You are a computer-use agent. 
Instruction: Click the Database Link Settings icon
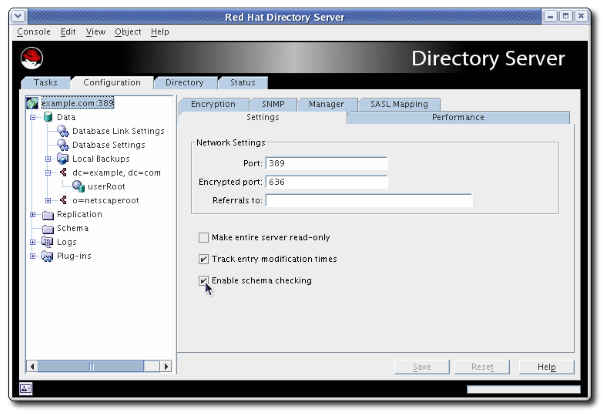(x=63, y=131)
